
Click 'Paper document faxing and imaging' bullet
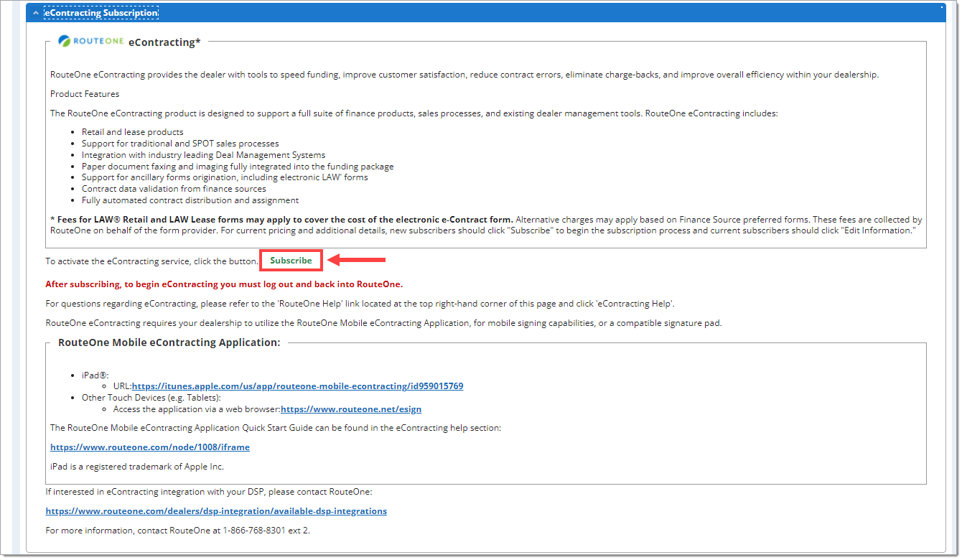(x=238, y=167)
